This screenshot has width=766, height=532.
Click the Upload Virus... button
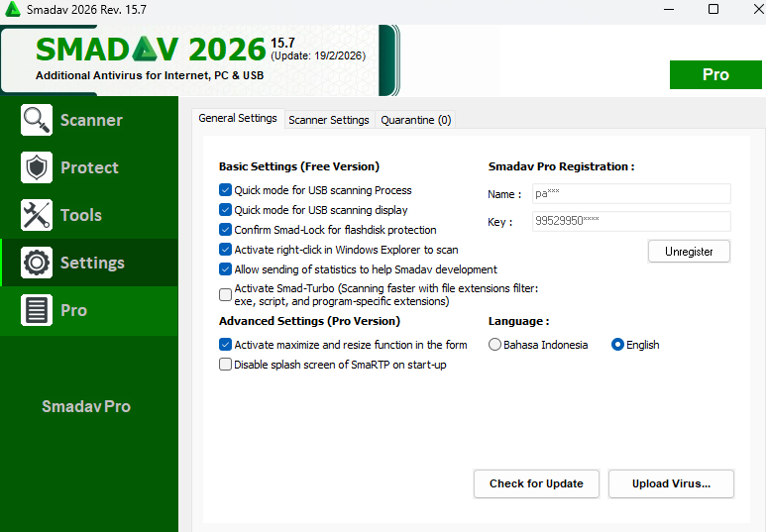671,483
